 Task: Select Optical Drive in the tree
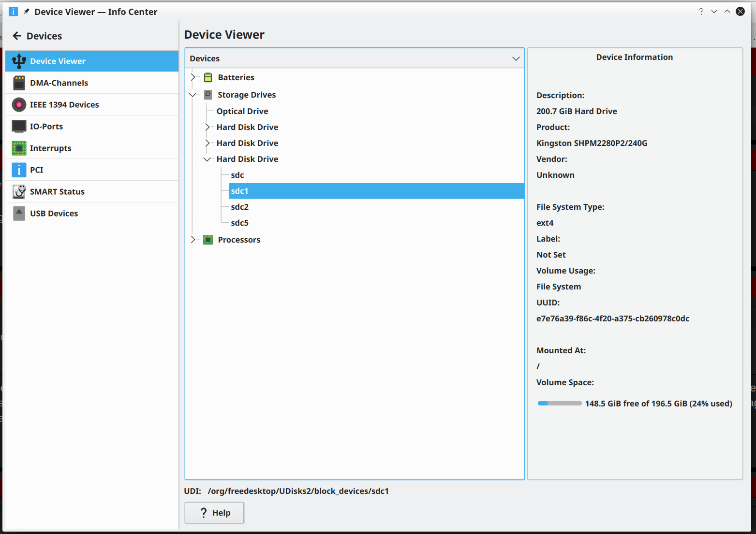(242, 111)
